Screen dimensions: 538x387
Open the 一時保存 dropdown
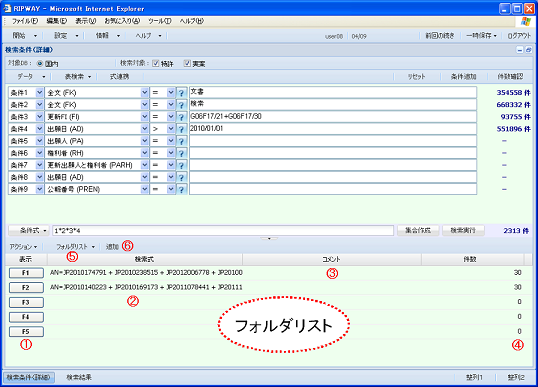(x=481, y=36)
